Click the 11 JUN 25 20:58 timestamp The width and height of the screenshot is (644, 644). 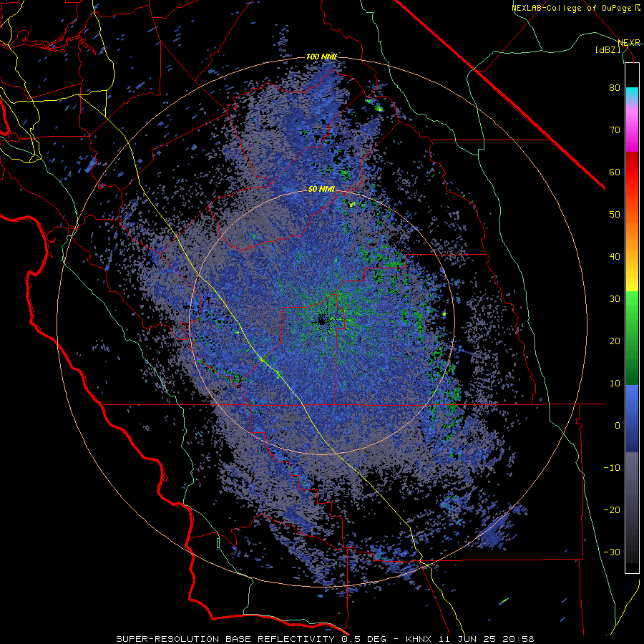point(485,639)
